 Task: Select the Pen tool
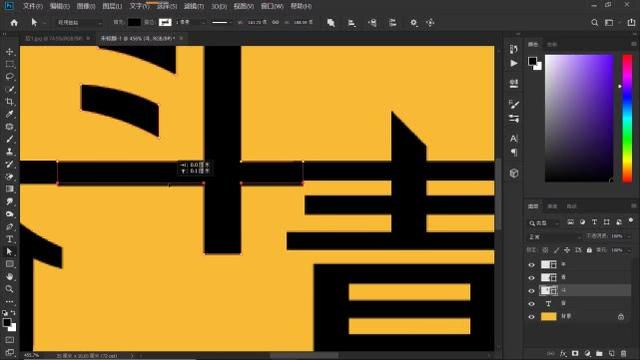[x=10, y=227]
